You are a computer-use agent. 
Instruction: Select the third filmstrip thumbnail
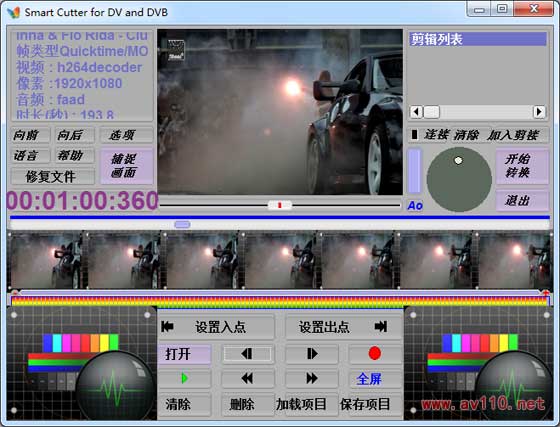[202, 260]
